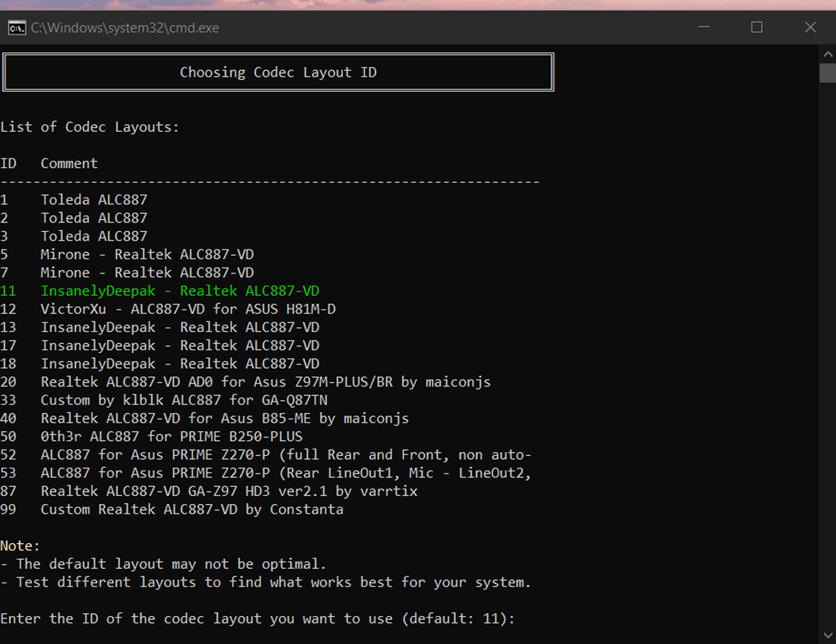Click the Mirone Realtek ALC887-VD row ID 5
This screenshot has height=644, width=836.
[127, 254]
